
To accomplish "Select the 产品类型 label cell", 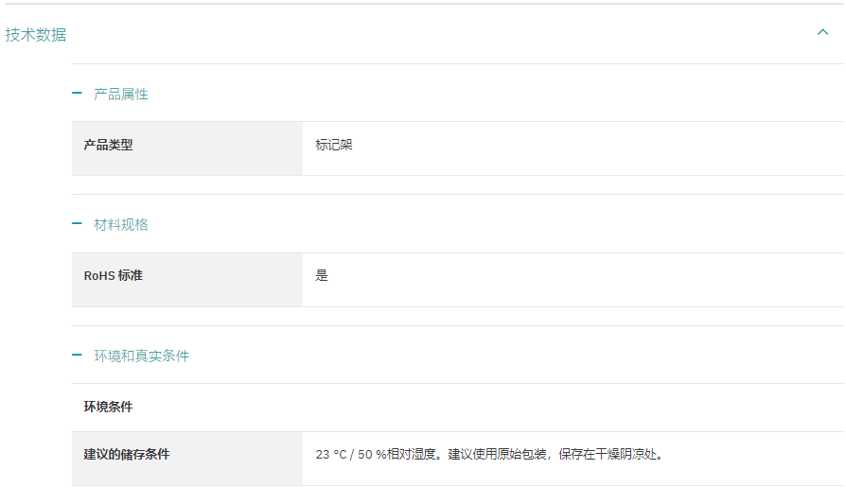I will 187,148.
